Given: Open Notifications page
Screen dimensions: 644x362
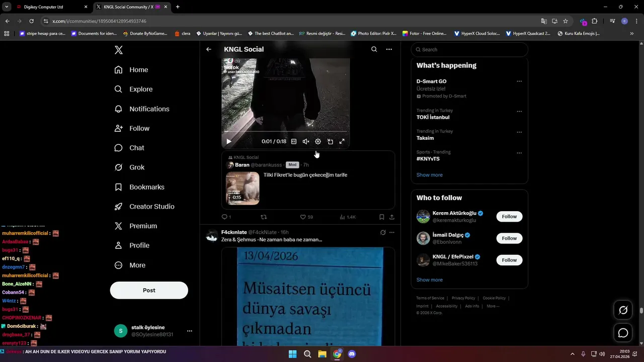Looking at the screenshot, I should 142,109.
